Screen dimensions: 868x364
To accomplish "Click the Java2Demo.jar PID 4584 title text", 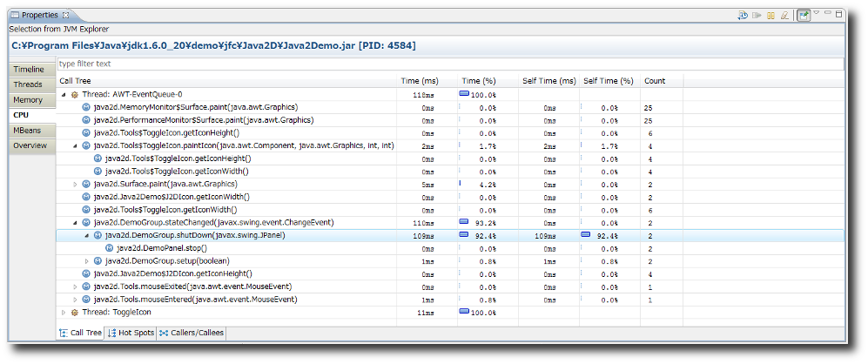I will coord(213,45).
